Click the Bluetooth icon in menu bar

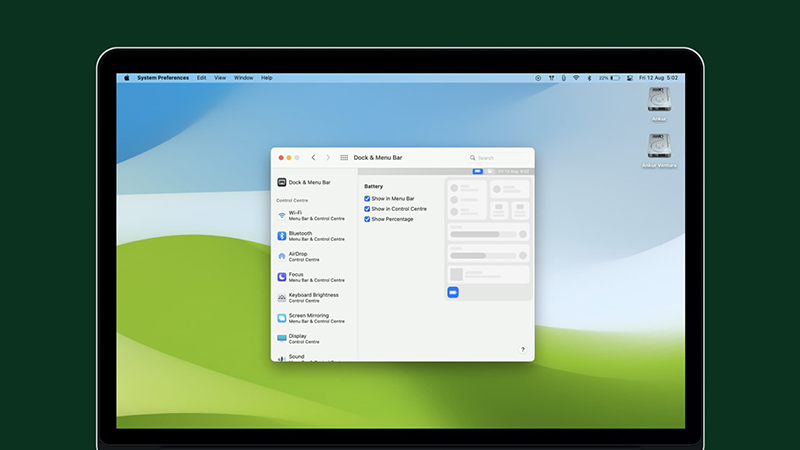pos(589,78)
